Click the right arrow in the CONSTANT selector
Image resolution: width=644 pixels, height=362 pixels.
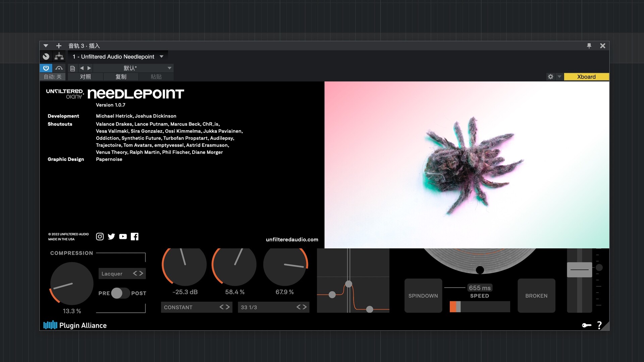pyautogui.click(x=228, y=307)
